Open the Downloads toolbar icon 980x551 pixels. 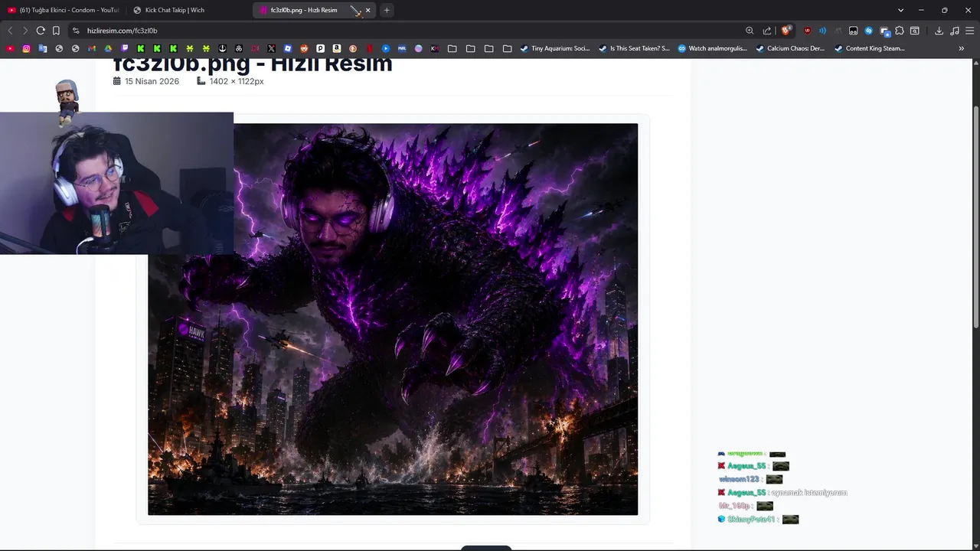[x=939, y=31]
